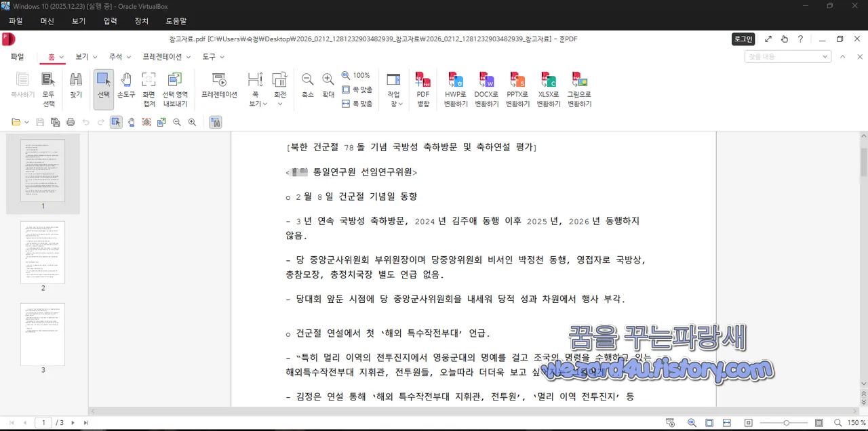Select all text with 모두 선택
The width and height of the screenshot is (868, 431).
[x=48, y=88]
